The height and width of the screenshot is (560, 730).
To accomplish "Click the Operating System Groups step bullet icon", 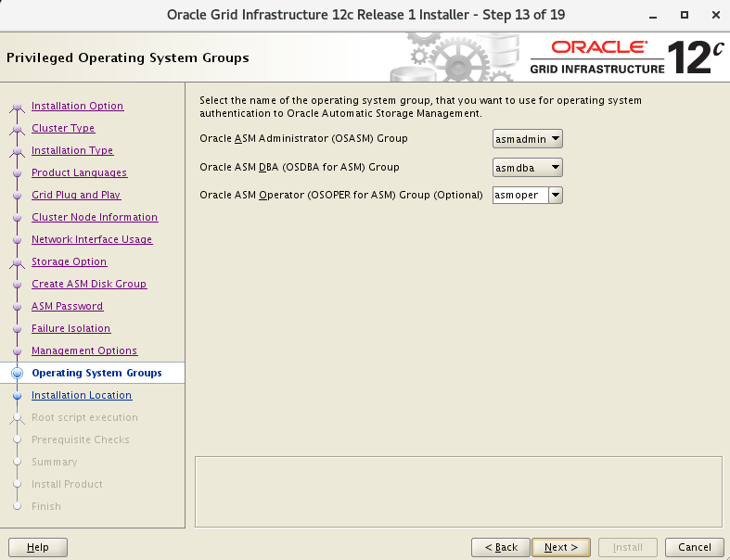I will tap(18, 373).
